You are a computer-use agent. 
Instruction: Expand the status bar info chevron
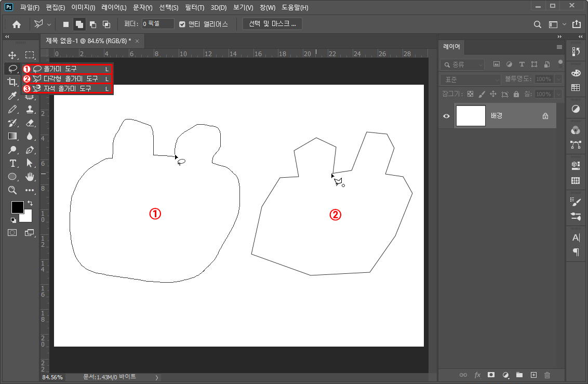point(157,378)
